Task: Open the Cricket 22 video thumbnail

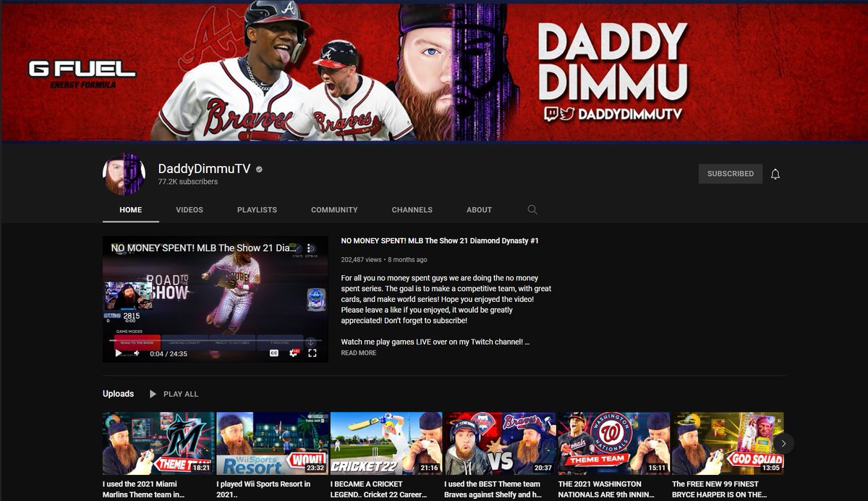Action: pyautogui.click(x=386, y=443)
